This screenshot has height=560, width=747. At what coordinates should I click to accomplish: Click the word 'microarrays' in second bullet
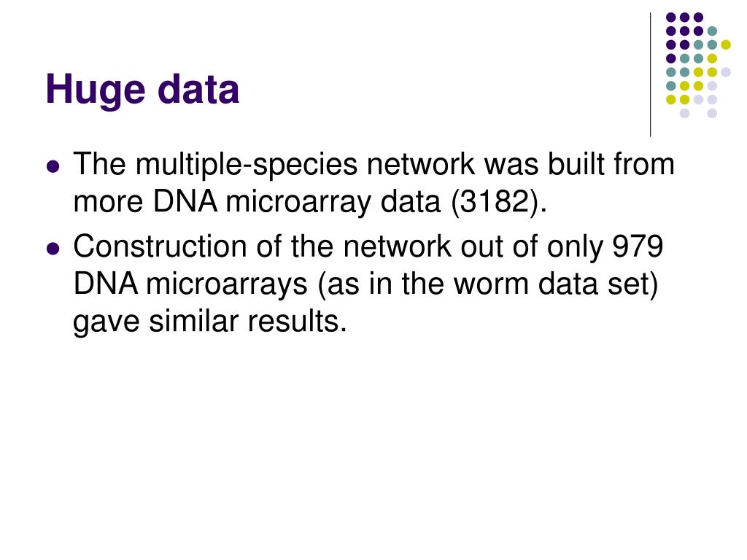[227, 285]
